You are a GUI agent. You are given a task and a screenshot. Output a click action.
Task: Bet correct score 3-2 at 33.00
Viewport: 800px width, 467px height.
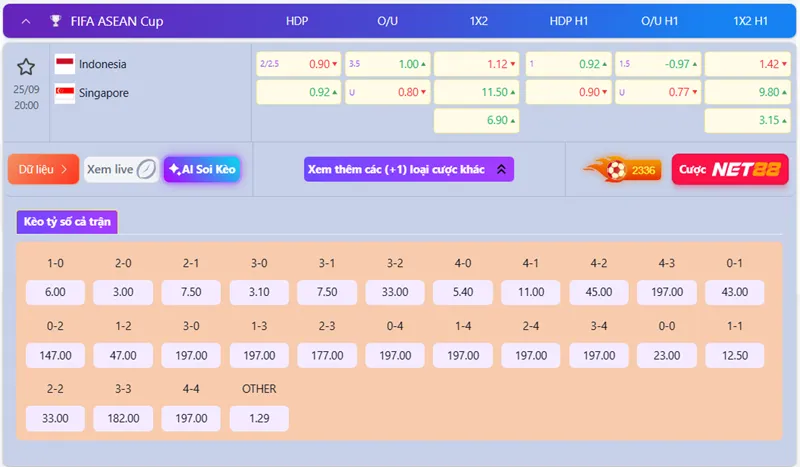(x=395, y=292)
